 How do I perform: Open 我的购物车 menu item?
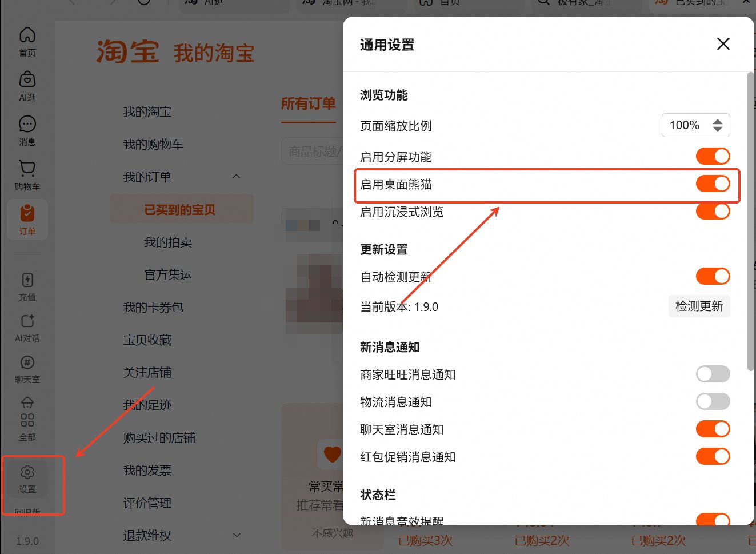(x=153, y=145)
